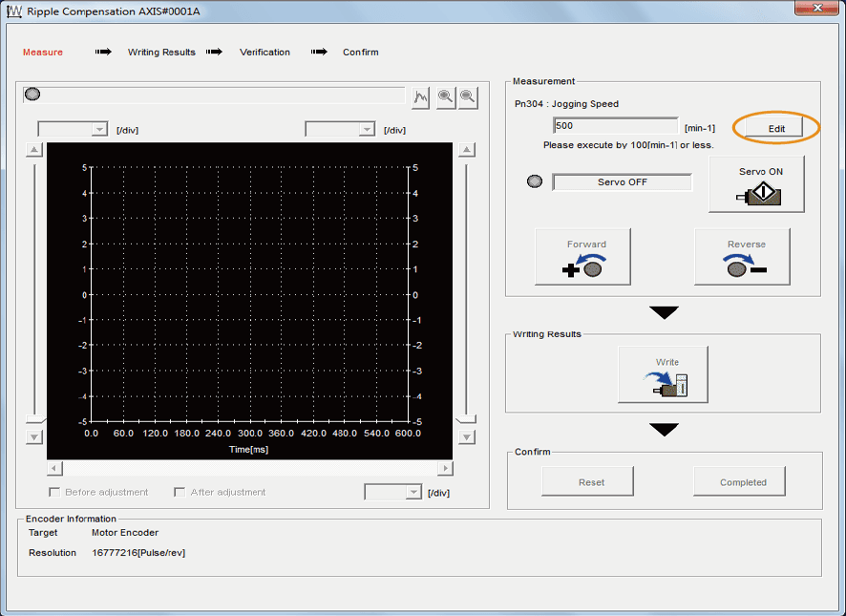Click Edit for jogging speed

775,128
